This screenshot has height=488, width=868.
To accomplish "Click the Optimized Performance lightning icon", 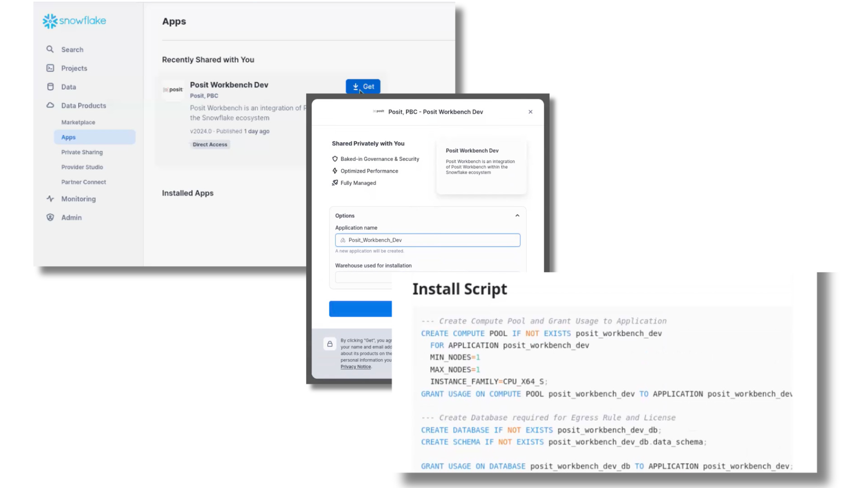I will coord(335,171).
